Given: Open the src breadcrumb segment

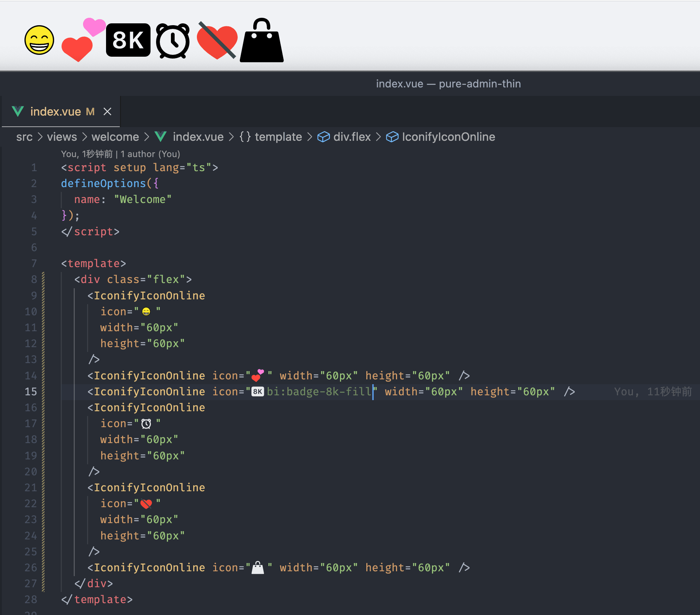Looking at the screenshot, I should click(x=24, y=137).
